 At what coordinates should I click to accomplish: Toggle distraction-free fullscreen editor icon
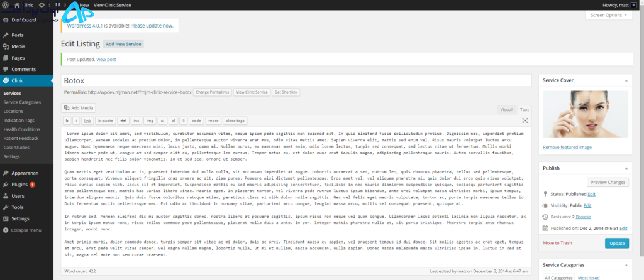tap(525, 121)
